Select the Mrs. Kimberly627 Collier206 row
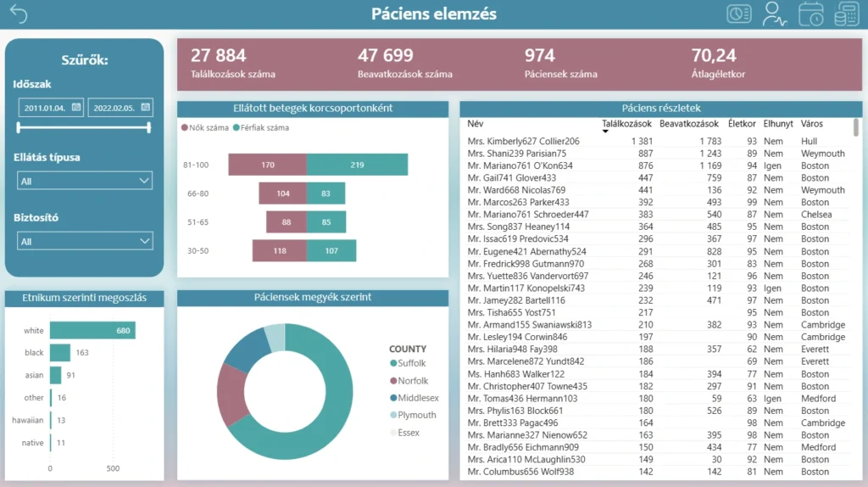 click(x=523, y=141)
